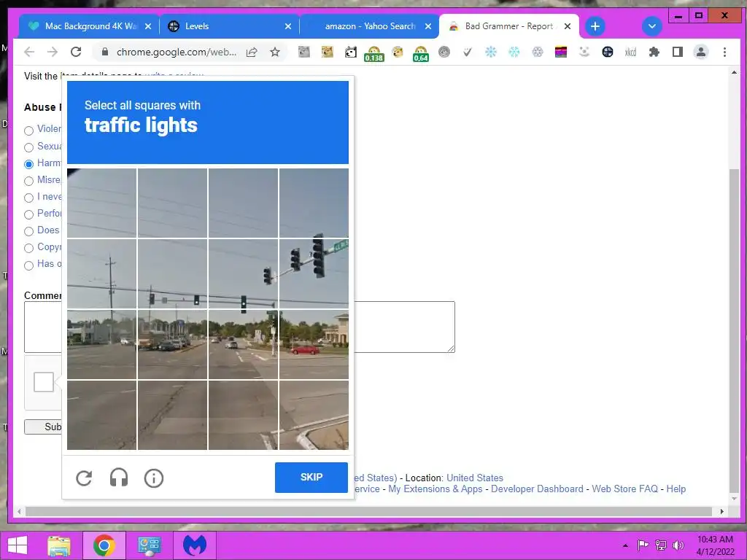Select the 'Has' radio option
Image resolution: width=747 pixels, height=560 pixels.
[28, 265]
